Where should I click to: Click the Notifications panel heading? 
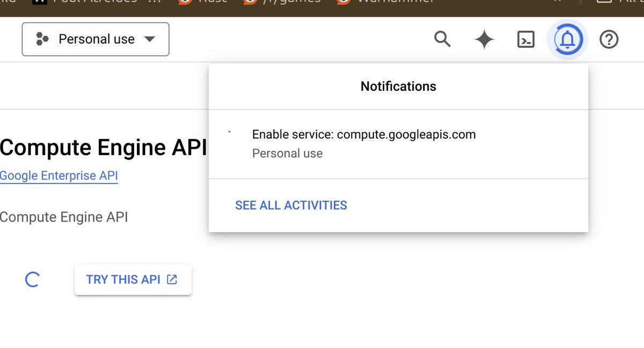click(398, 86)
